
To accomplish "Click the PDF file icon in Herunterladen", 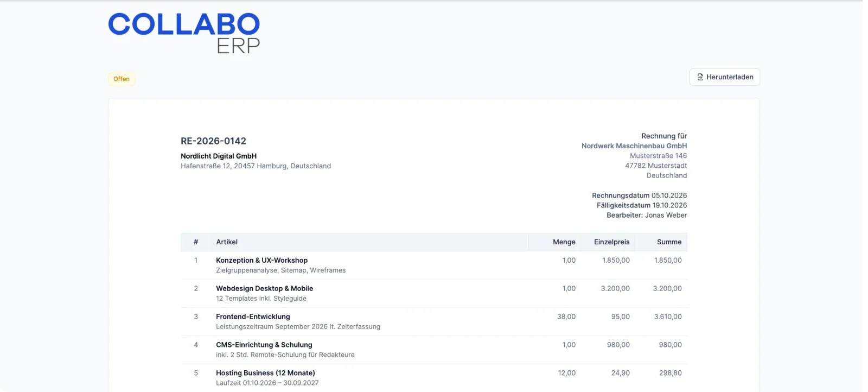I will click(700, 77).
